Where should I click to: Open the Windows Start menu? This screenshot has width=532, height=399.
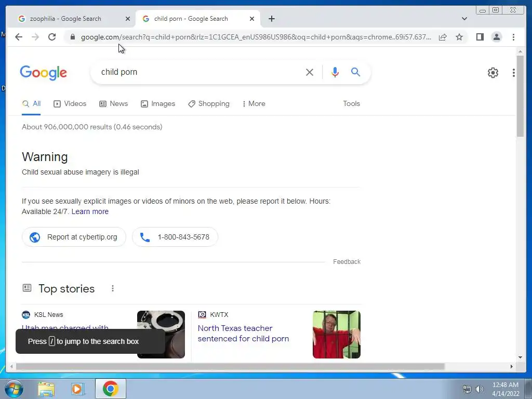pyautogui.click(x=14, y=389)
